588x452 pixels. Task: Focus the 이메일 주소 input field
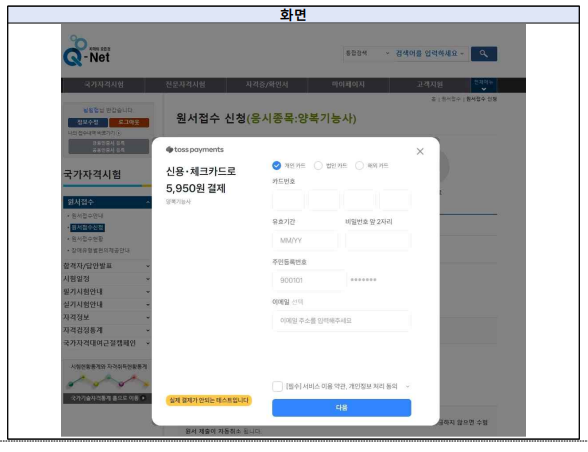click(x=341, y=321)
